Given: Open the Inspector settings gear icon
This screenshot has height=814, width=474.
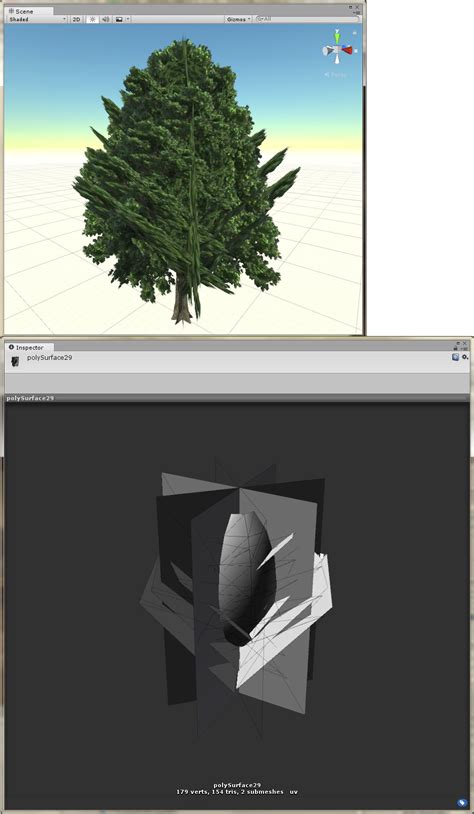Looking at the screenshot, I should tap(465, 357).
